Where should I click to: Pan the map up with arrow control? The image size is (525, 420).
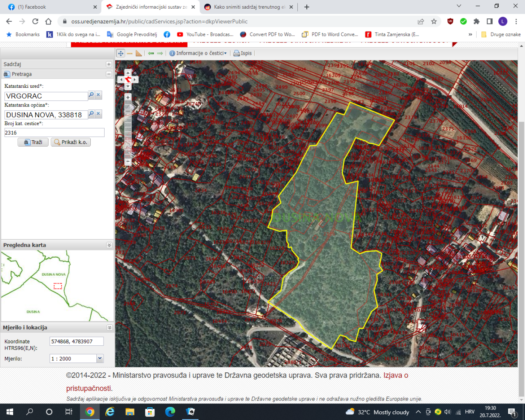(x=128, y=73)
